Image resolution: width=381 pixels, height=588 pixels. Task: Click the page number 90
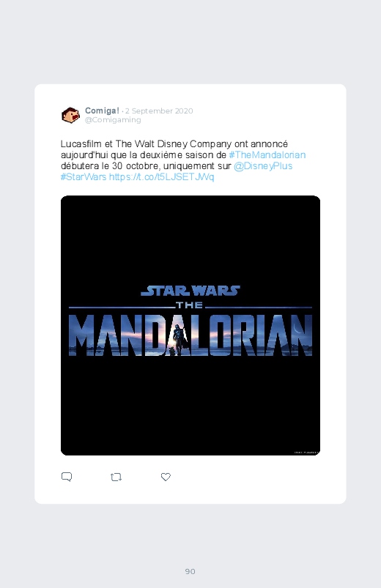tap(190, 571)
